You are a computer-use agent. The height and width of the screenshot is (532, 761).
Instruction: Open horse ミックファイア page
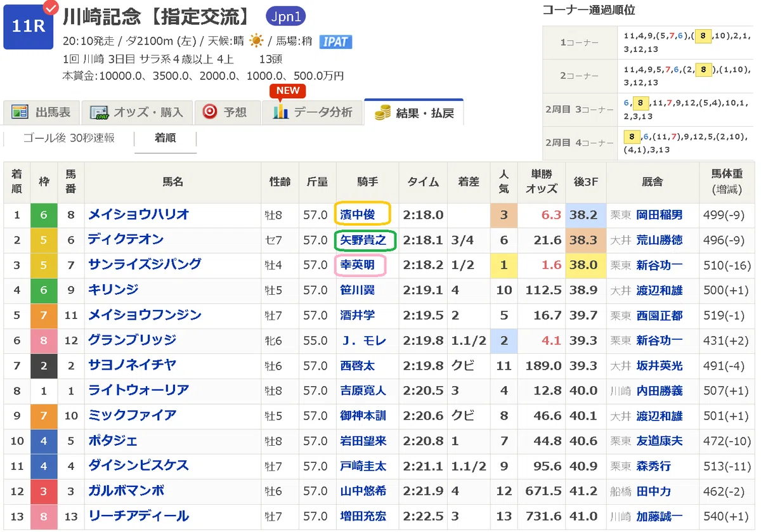click(x=132, y=416)
